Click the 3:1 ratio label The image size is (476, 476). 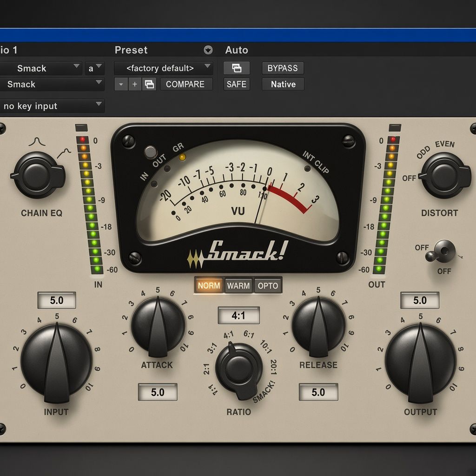[x=212, y=348]
